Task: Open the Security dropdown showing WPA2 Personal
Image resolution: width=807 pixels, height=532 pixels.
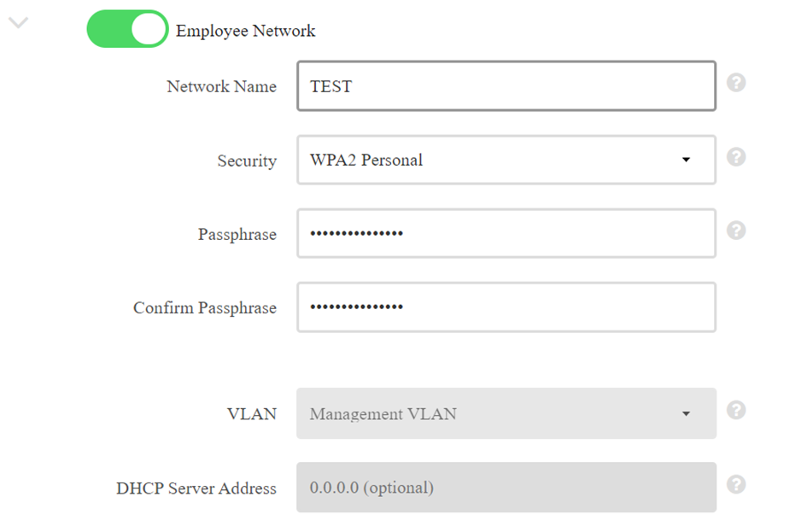Action: coord(506,160)
